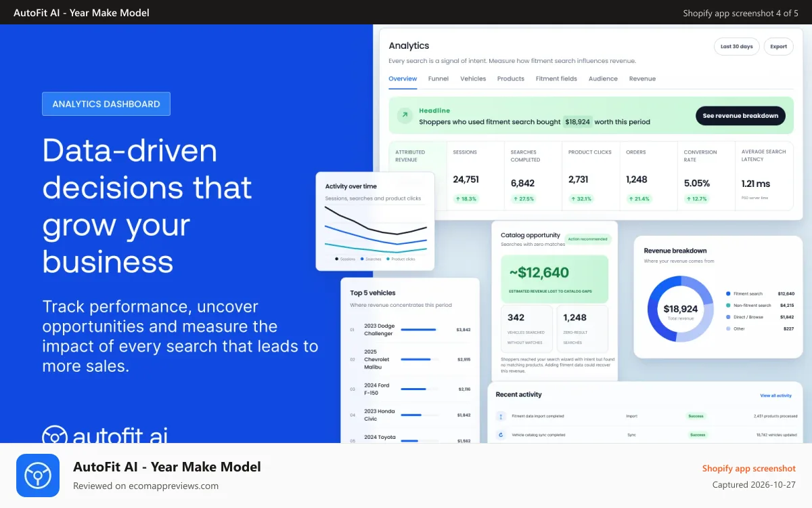Click the 2,731 product clicks value
The image size is (812, 508).
coord(580,179)
